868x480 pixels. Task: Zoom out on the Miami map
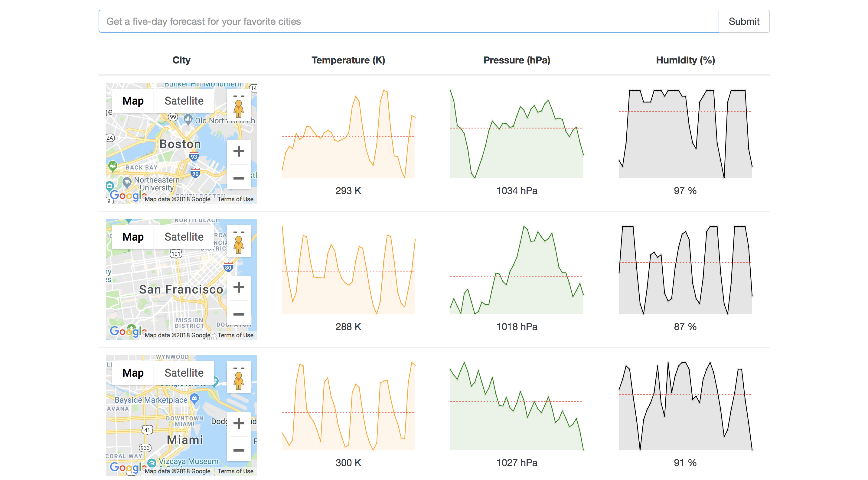click(x=239, y=450)
